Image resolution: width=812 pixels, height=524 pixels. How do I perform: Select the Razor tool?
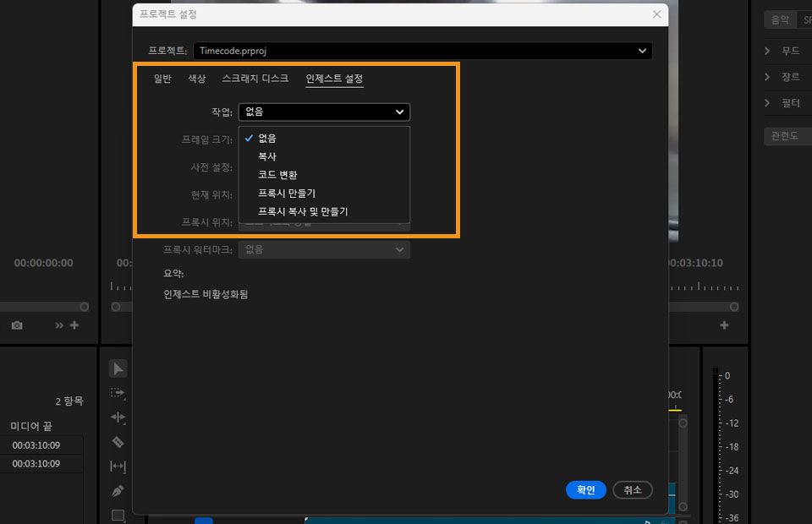click(x=118, y=442)
